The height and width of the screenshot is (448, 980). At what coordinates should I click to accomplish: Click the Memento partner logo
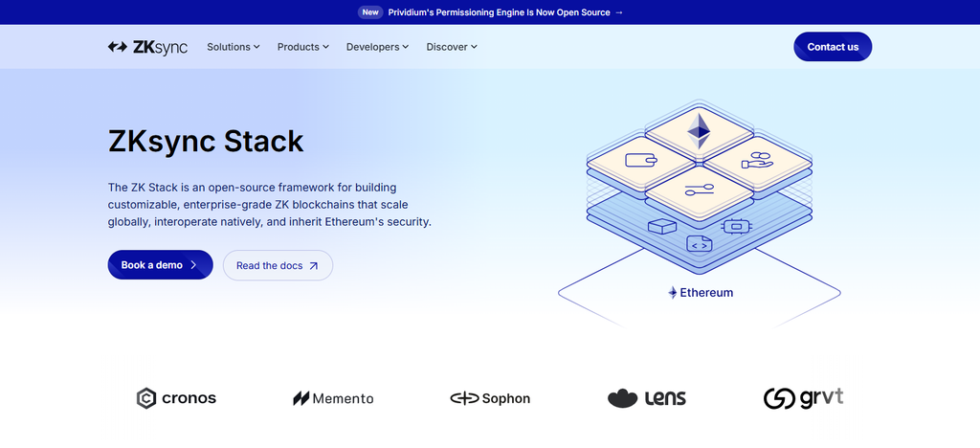click(333, 398)
